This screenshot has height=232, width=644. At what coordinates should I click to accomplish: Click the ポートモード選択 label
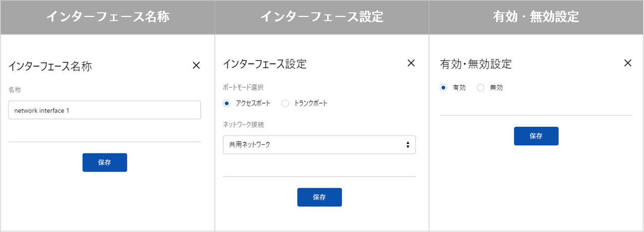click(243, 87)
